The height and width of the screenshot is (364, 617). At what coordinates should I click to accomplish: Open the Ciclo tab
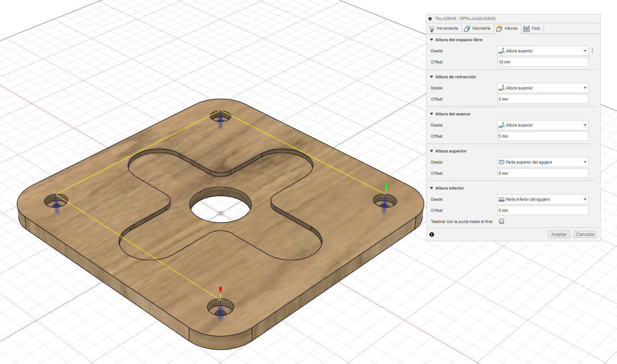[532, 29]
